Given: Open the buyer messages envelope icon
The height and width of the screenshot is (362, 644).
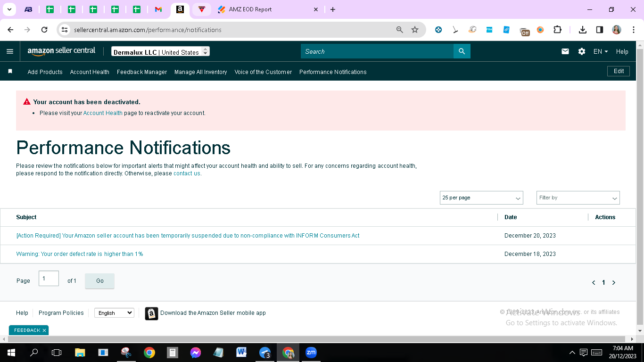Looking at the screenshot, I should pos(565,51).
